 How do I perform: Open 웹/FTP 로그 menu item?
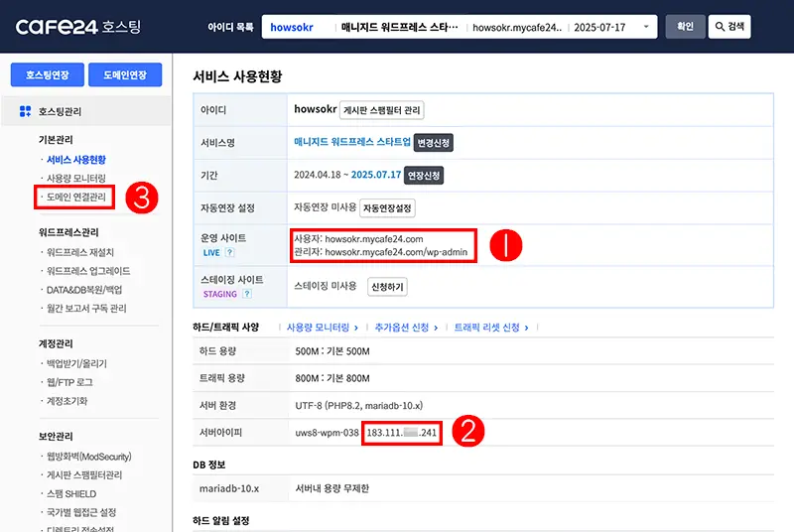(69, 382)
